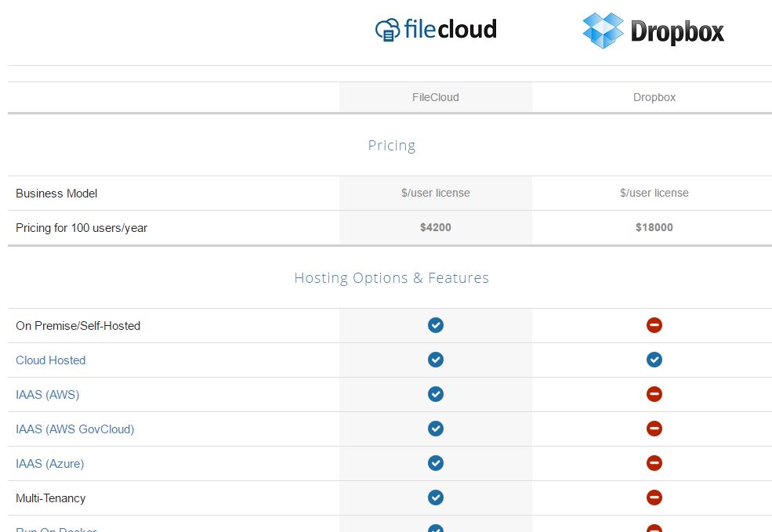
Task: Click the Pricing section heading
Action: (392, 146)
